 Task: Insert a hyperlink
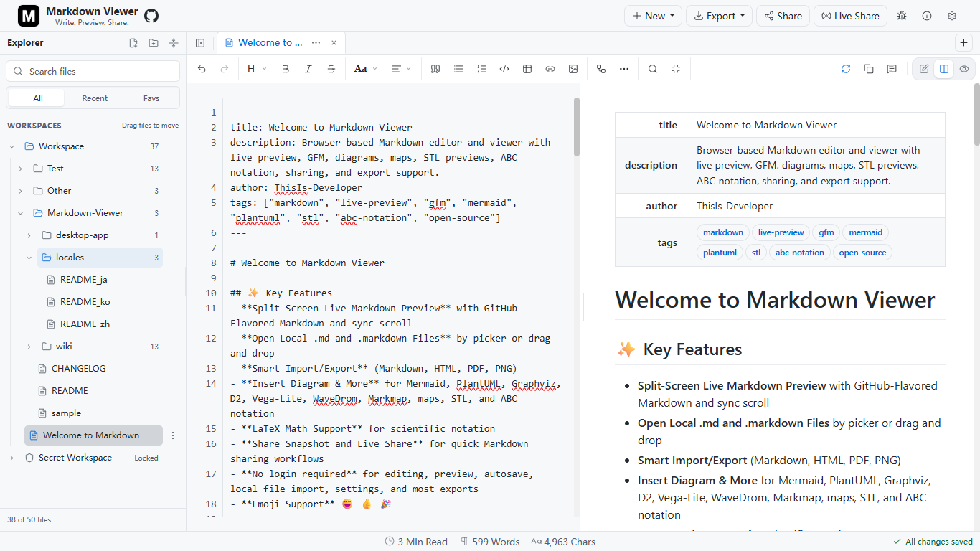point(550,69)
